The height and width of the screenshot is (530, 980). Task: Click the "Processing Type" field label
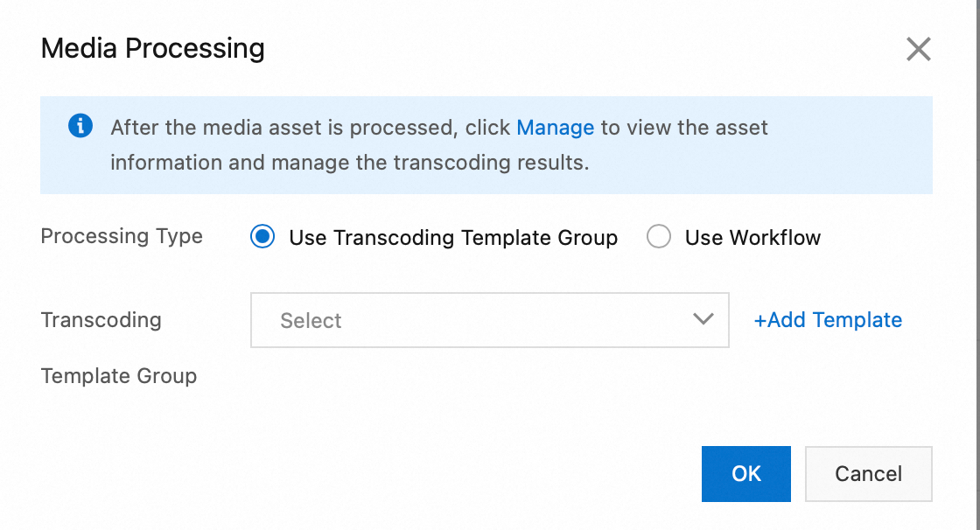pos(122,236)
